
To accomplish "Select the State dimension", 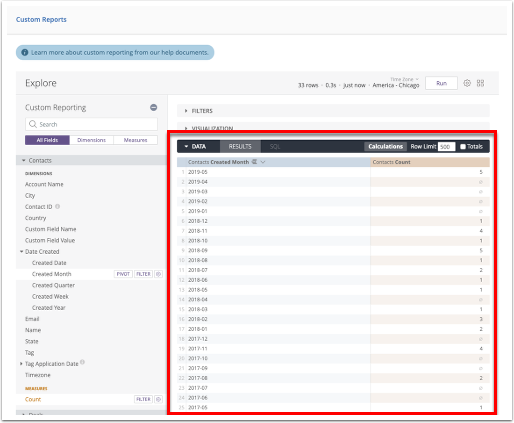I will coord(31,341).
